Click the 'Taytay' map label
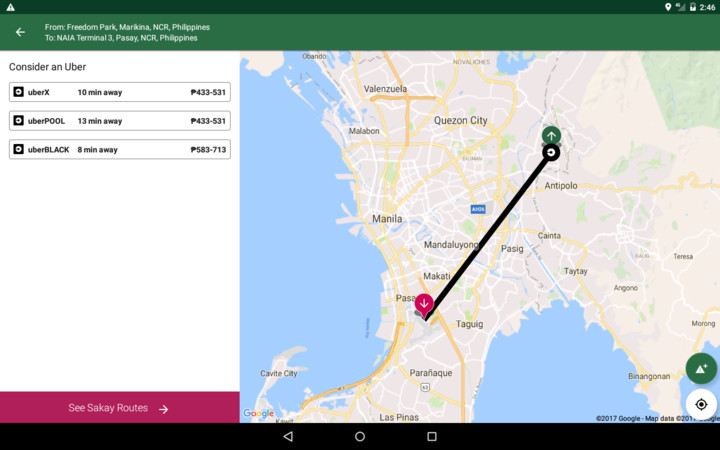Image resolution: width=720 pixels, height=450 pixels. (x=575, y=271)
